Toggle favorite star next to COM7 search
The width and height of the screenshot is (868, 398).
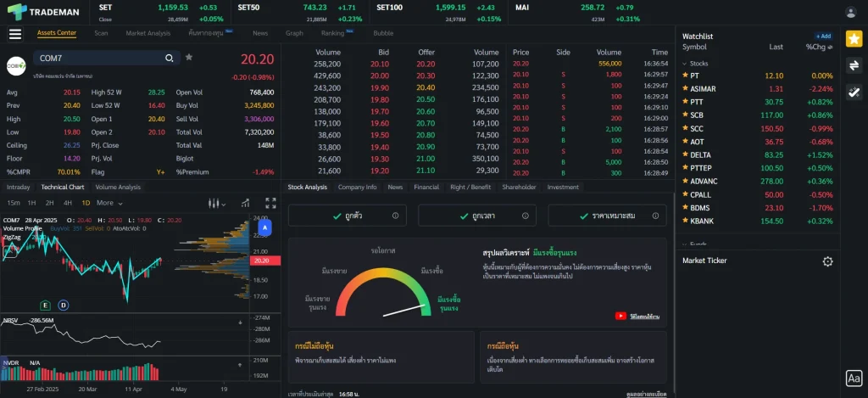click(x=189, y=58)
